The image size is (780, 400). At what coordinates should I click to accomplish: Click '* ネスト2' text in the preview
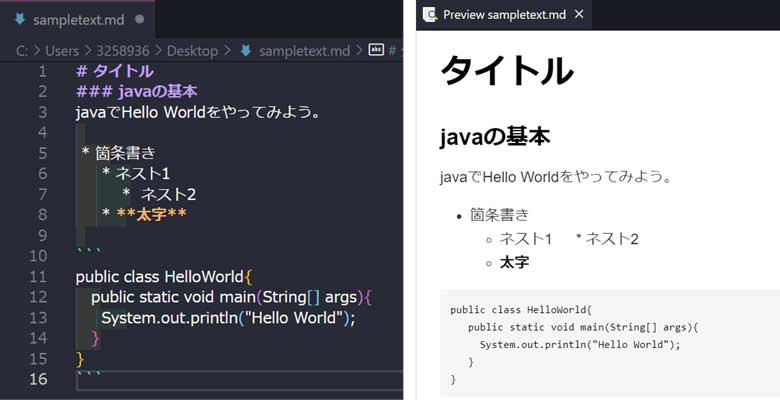coord(607,239)
